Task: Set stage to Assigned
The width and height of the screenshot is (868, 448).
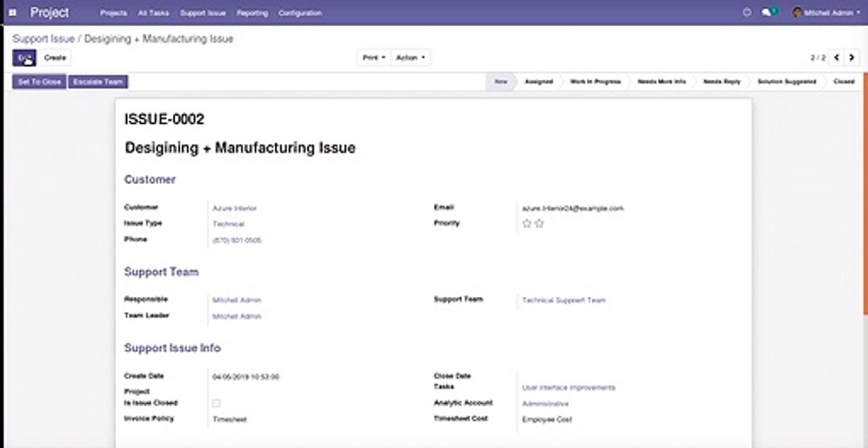Action: (539, 82)
